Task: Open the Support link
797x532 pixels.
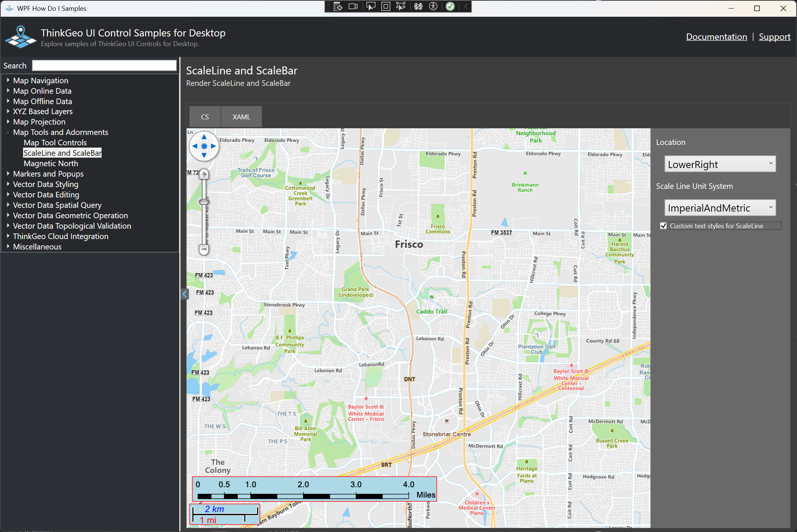Action: point(774,37)
